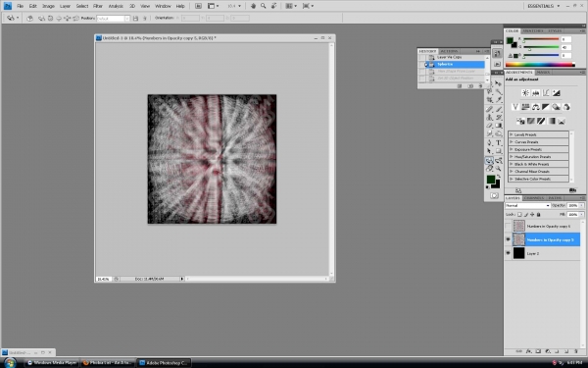This screenshot has width=588, height=368.
Task: Select the Zoom tool in the toolbox
Action: [499, 169]
